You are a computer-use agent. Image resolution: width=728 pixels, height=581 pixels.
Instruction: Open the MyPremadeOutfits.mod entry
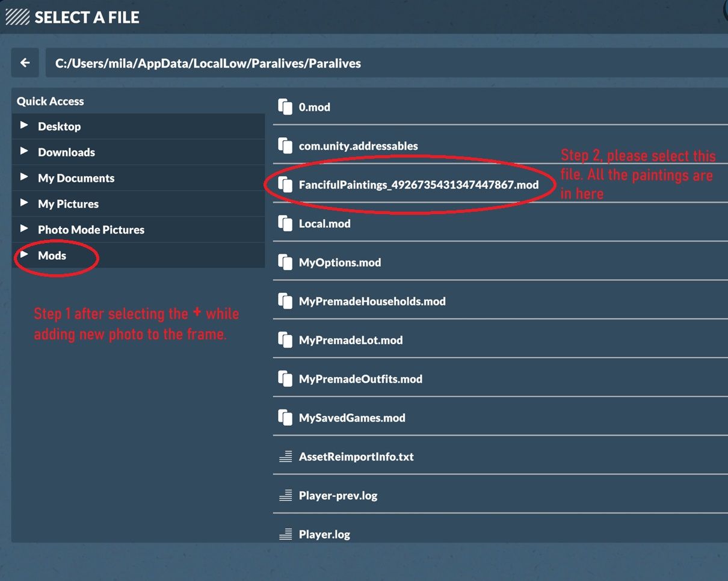click(361, 379)
